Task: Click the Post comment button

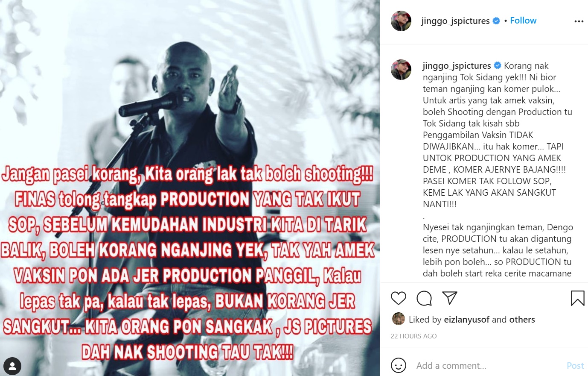Action: 575,366
